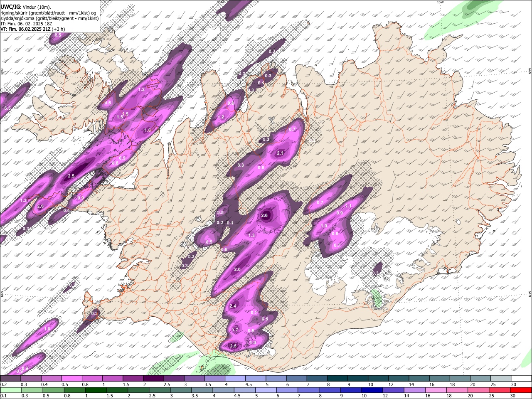Screen dimensions: 532x399
Task: Click the lilac rain swatch between 14 and 16
Action: (415, 390)
